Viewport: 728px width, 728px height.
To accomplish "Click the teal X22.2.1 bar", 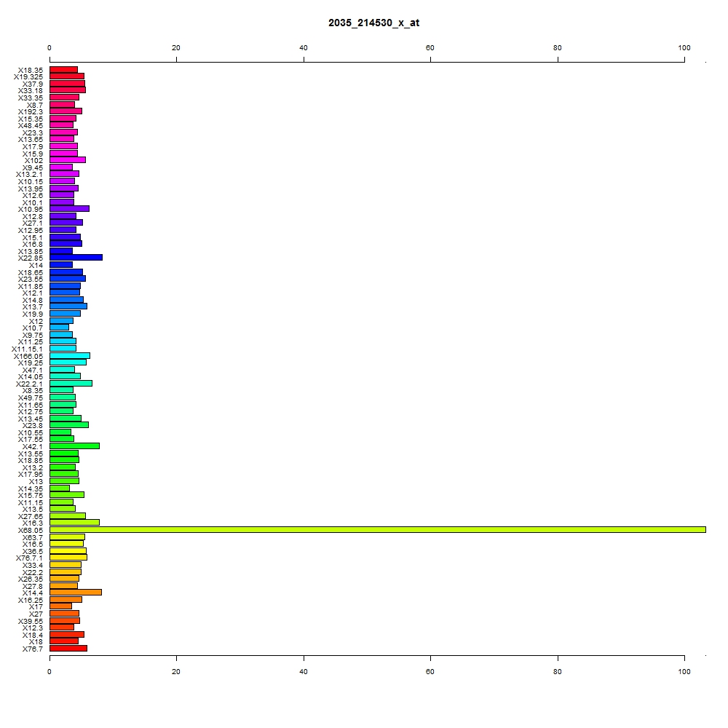I will point(71,384).
